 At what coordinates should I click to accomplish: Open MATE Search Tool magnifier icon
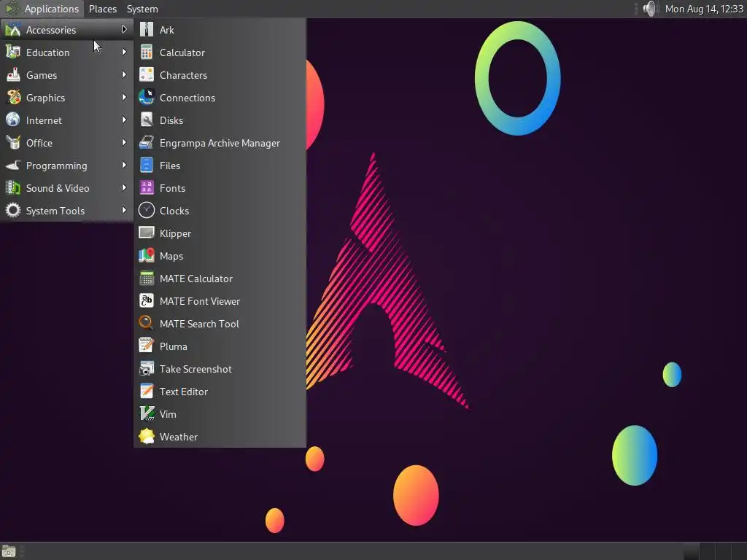pyautogui.click(x=146, y=324)
